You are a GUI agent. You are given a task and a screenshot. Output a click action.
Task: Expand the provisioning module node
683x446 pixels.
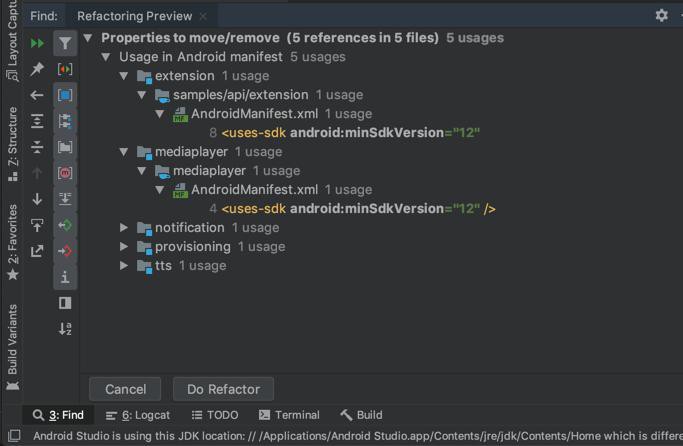pos(124,247)
